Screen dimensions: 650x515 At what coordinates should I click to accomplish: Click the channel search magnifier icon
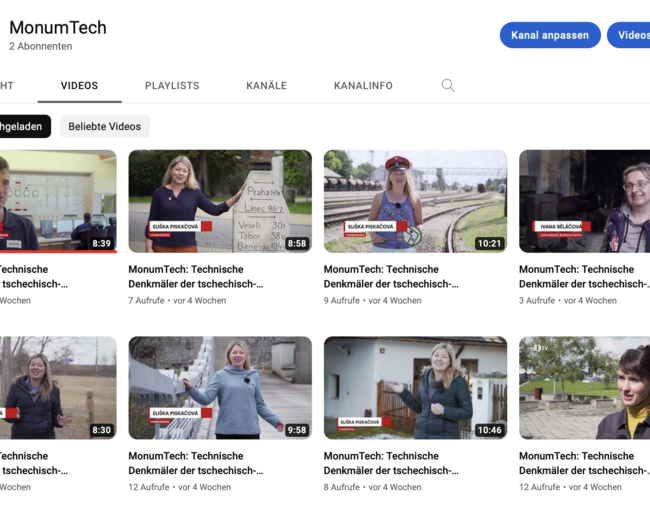[448, 86]
